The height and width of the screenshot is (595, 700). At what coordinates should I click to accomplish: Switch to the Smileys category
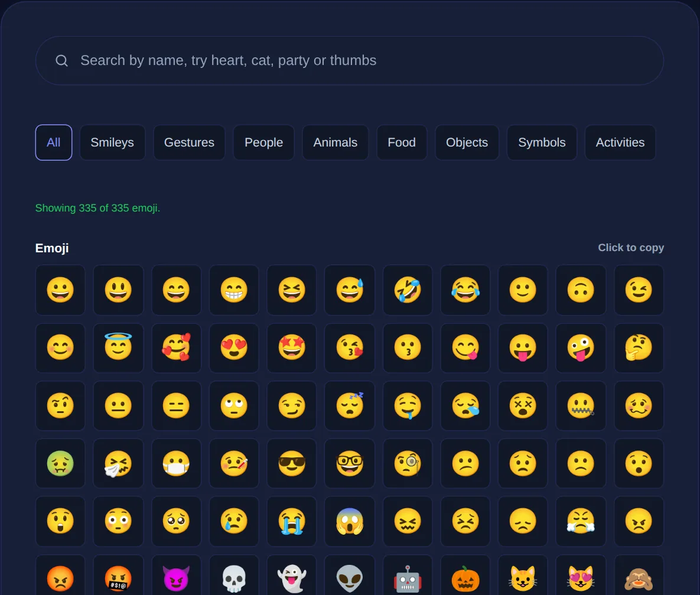coord(112,142)
